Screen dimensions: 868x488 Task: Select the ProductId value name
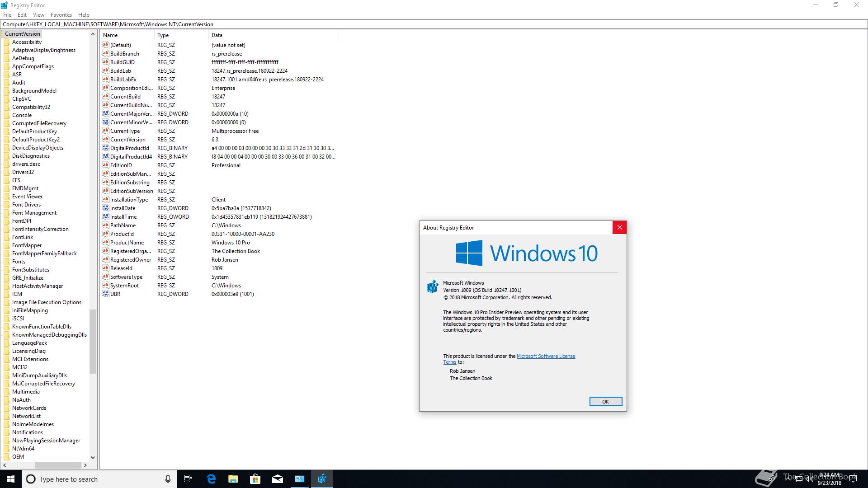122,234
